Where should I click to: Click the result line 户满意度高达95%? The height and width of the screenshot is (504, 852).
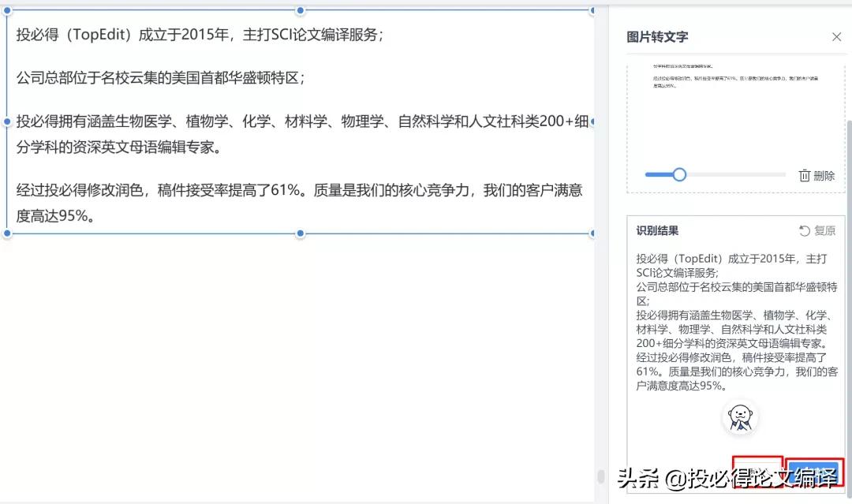(x=682, y=386)
